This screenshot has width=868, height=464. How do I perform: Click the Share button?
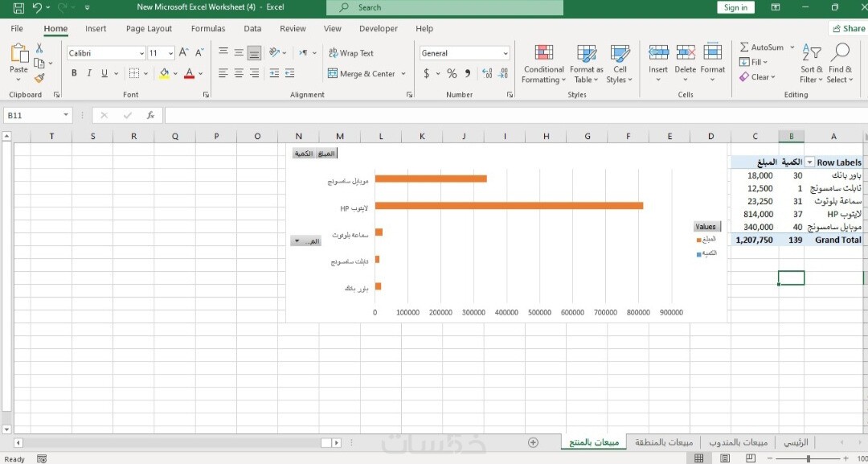click(848, 28)
